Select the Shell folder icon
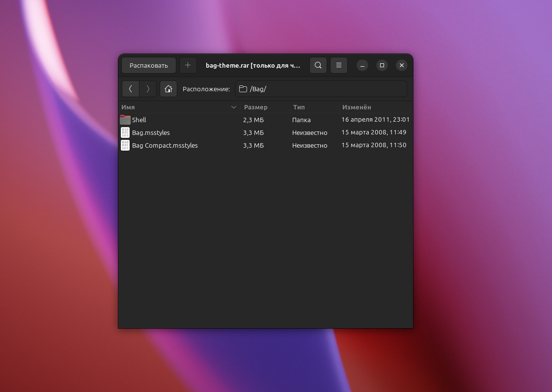 (x=125, y=120)
